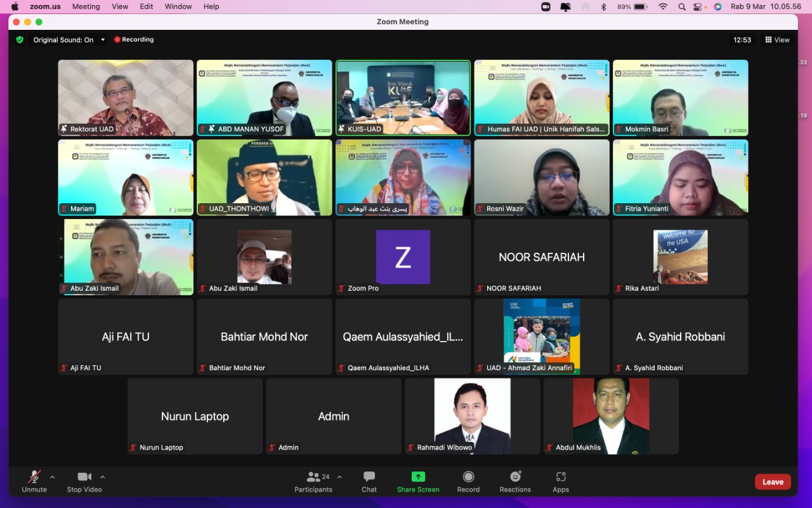Open the Participants list
This screenshot has height=508, width=812.
[x=313, y=481]
